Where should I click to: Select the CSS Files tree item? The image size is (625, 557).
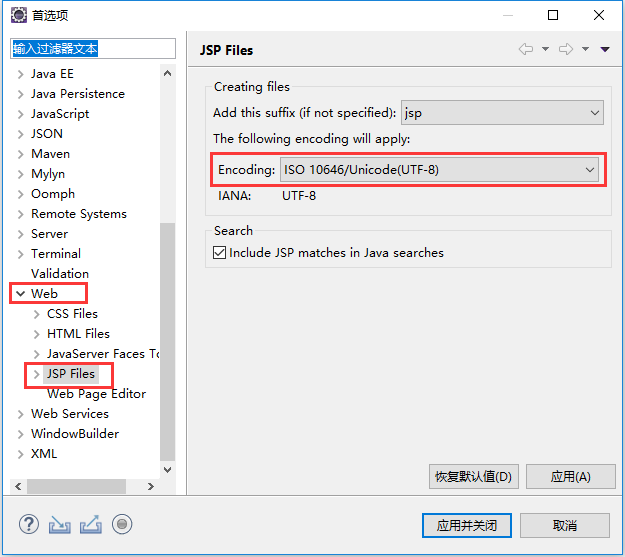72,314
